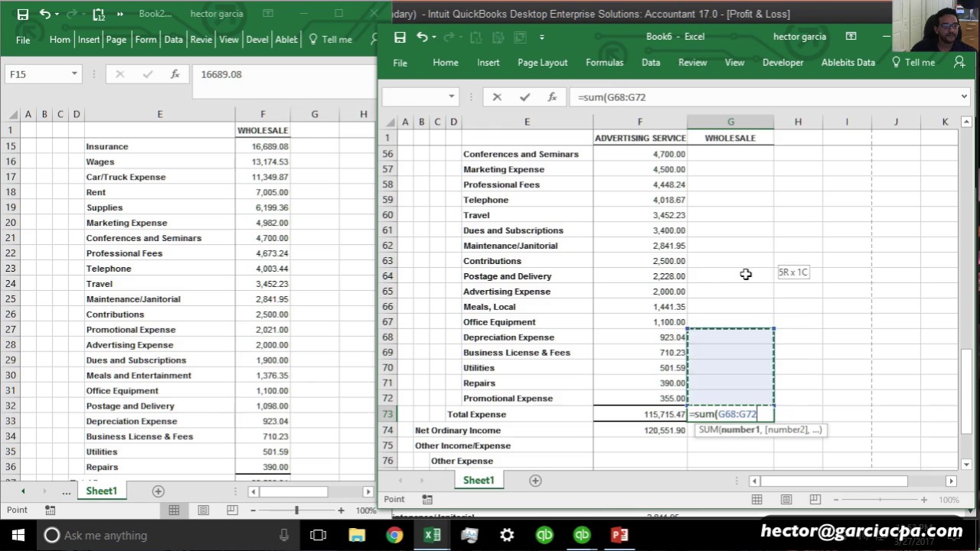The height and width of the screenshot is (551, 980).
Task: Open Book6 Quick Access Toolbar customize arrow
Action: click(541, 37)
